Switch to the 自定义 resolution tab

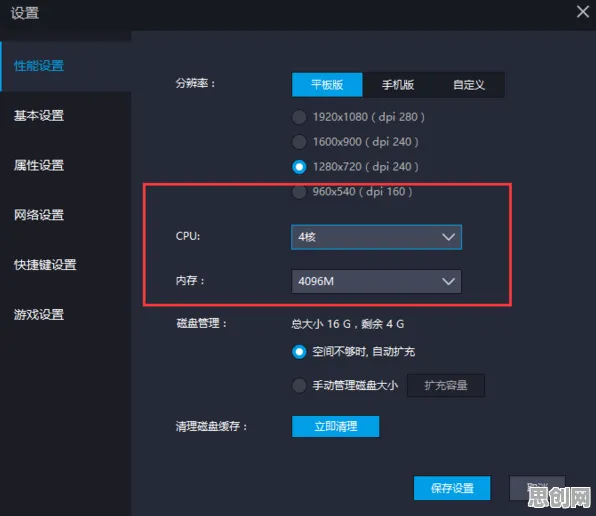[x=469, y=85]
